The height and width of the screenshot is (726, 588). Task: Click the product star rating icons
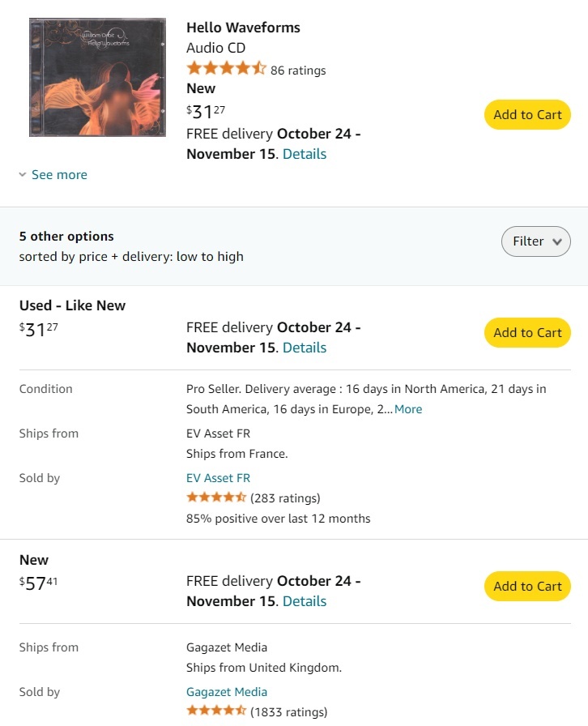coord(226,69)
